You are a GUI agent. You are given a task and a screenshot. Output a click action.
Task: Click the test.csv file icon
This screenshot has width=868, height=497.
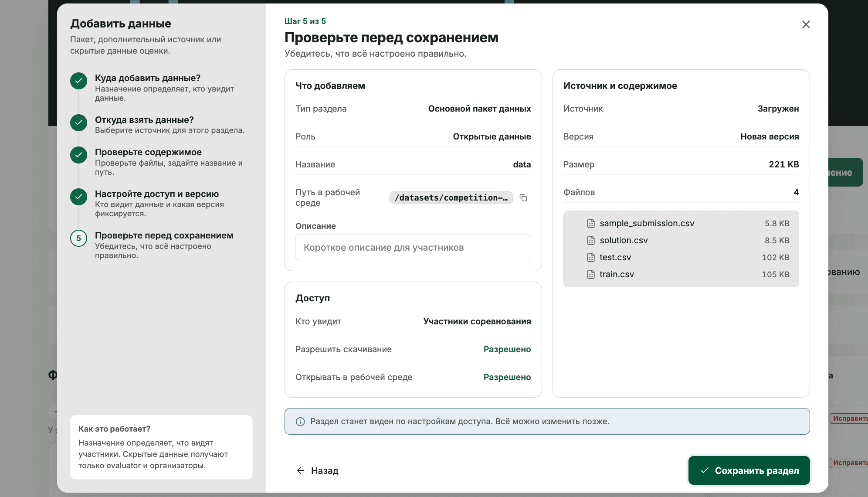[x=590, y=258]
